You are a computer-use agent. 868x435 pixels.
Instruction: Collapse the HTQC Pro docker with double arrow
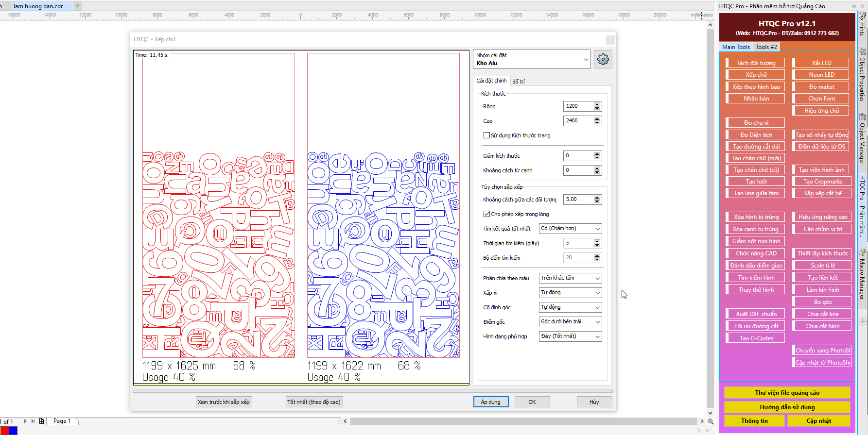[x=854, y=6]
